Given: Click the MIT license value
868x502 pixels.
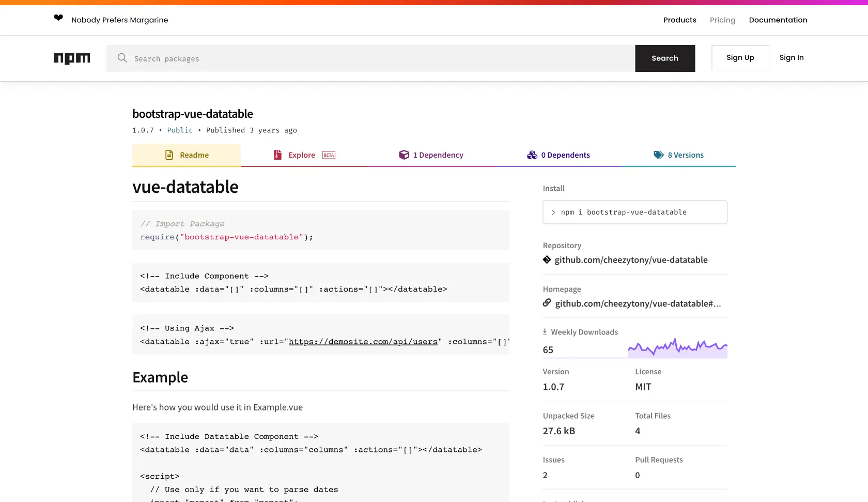Looking at the screenshot, I should click(643, 387).
